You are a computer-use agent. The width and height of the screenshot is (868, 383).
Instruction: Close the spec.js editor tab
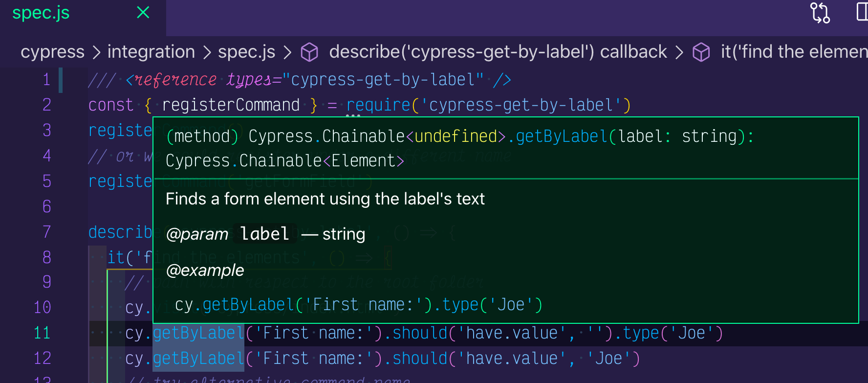click(x=143, y=12)
